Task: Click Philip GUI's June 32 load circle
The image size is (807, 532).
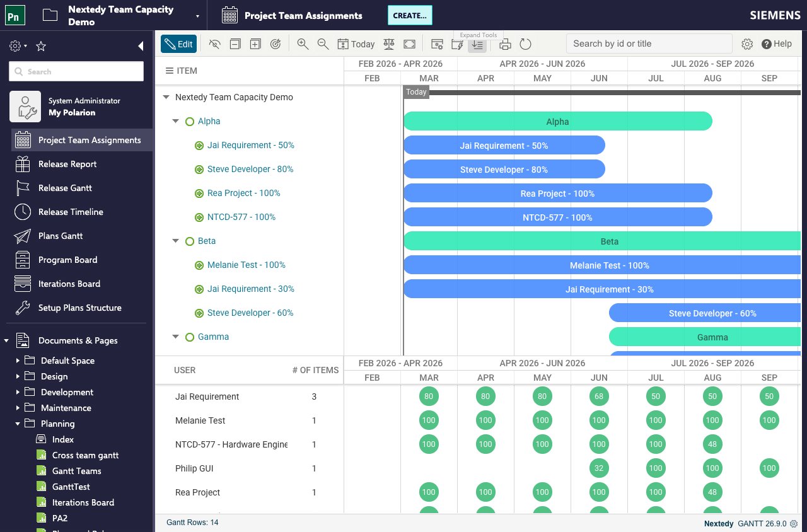Action: (599, 468)
